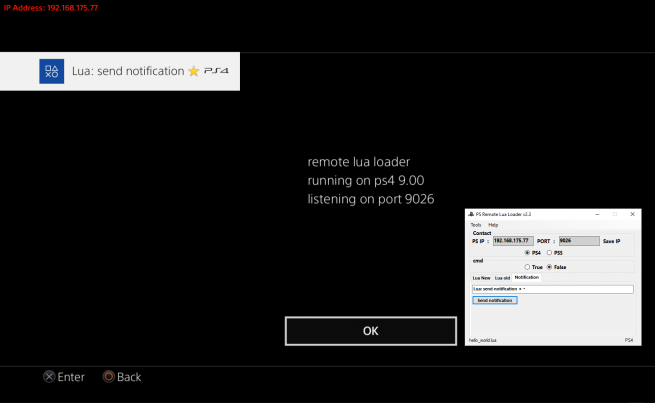The image size is (655, 403).
Task: Click the PS Remote Lua Loader title bar icon
Action: pos(471,214)
